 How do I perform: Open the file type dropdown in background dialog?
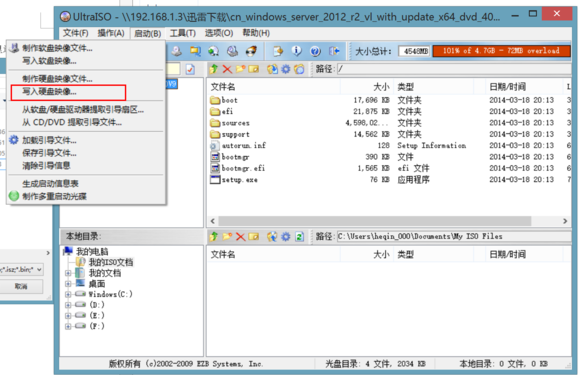tap(39, 270)
